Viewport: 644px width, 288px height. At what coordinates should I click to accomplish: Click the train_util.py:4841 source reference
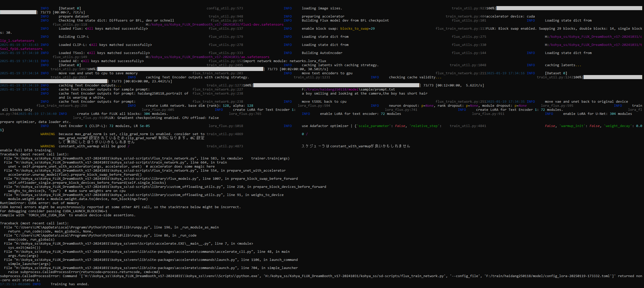[x=468, y=126]
